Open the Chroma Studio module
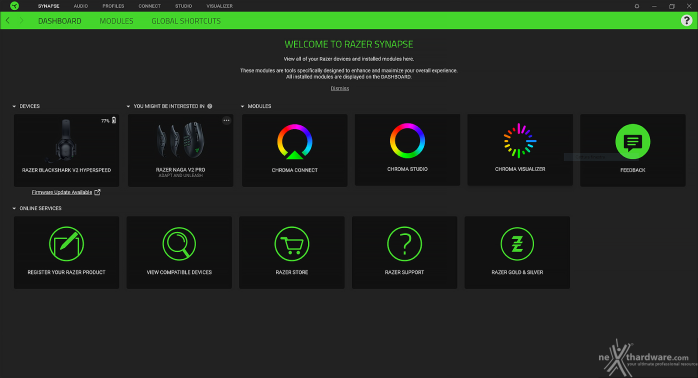Screen dimensions: 698x378 (407, 150)
